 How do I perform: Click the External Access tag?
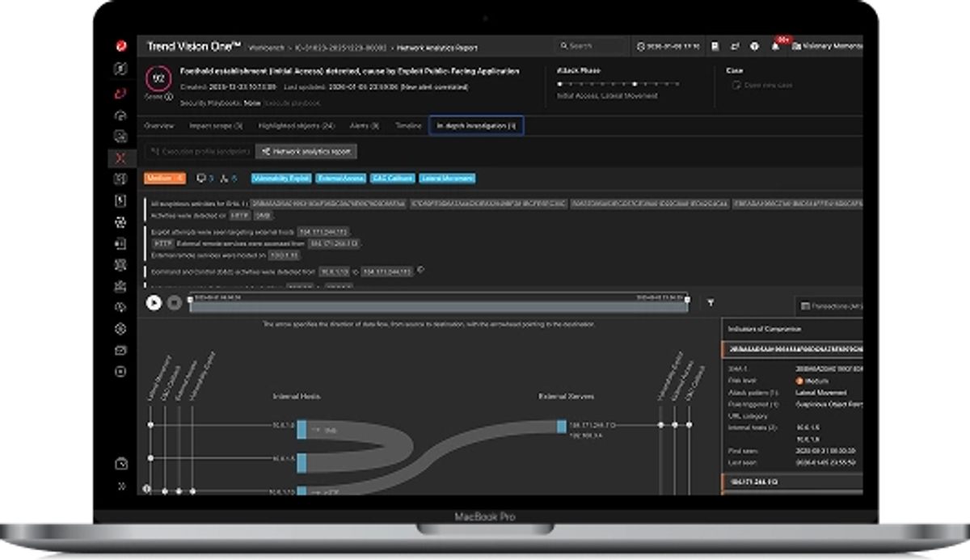(339, 178)
